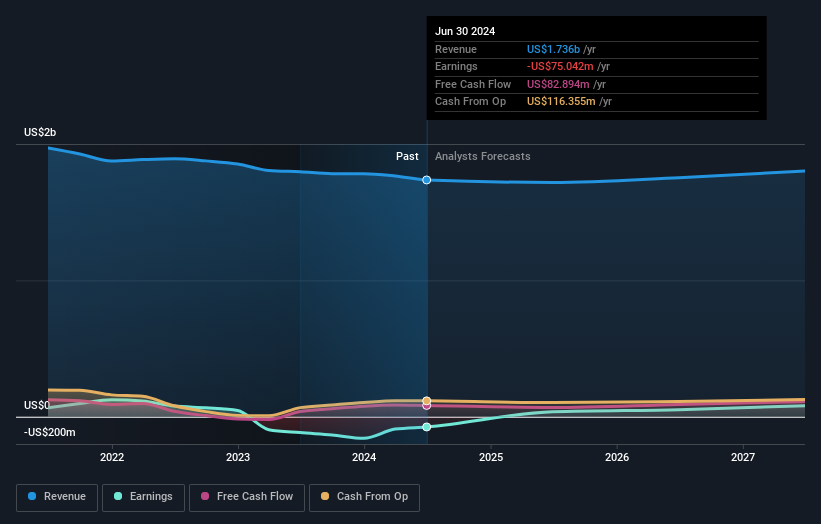Click the 2023 x-axis label

(238, 458)
